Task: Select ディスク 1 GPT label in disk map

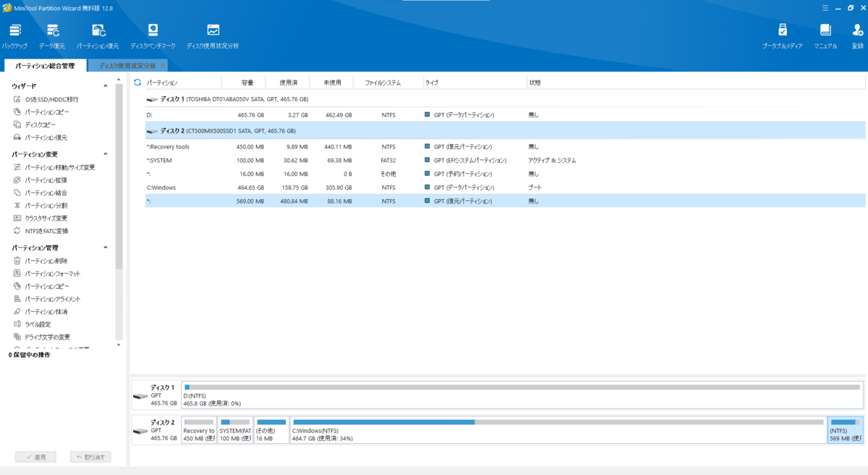Action: [x=156, y=395]
